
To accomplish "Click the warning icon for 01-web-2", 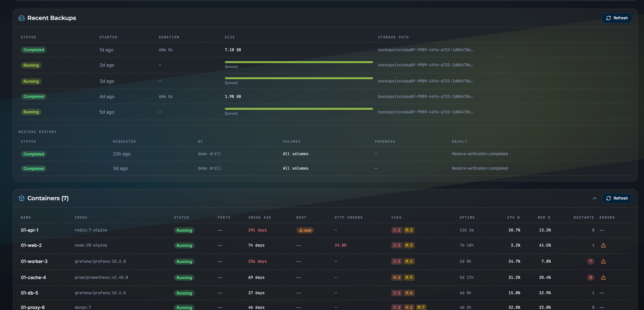I will coord(603,245).
